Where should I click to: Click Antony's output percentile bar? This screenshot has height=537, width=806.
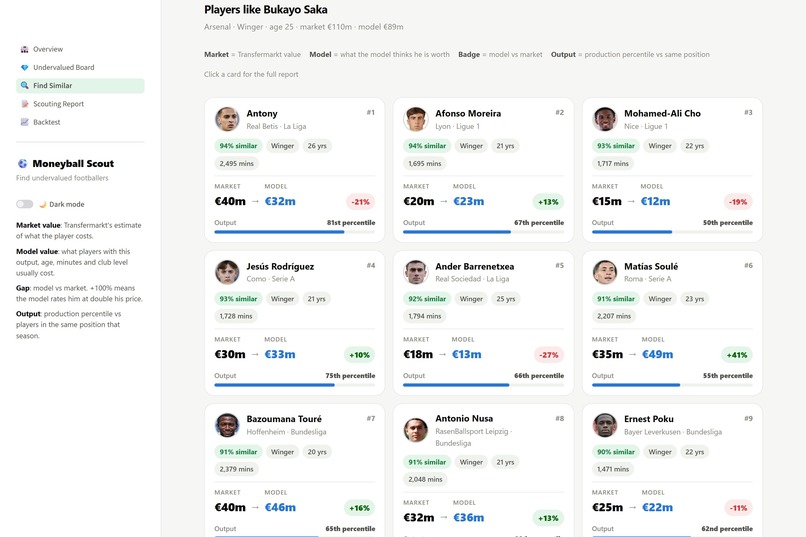point(295,232)
